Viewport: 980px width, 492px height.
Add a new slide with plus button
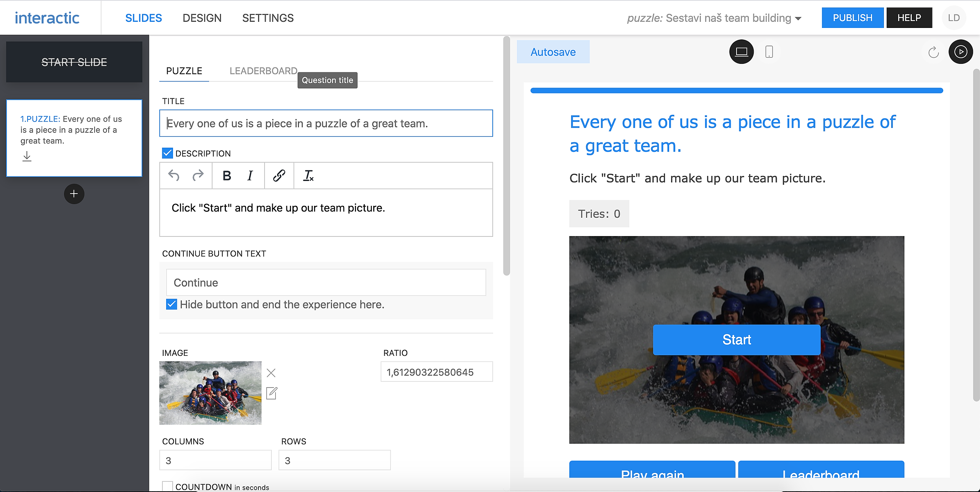74,194
